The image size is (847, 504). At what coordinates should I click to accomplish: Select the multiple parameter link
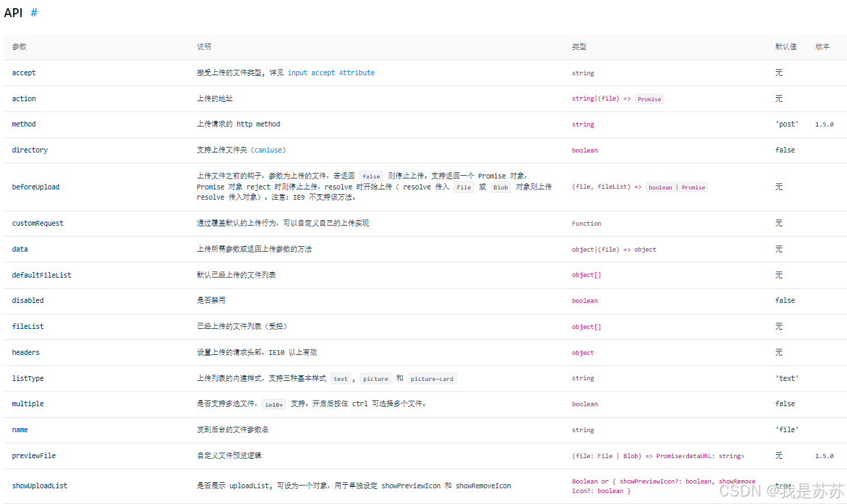(x=28, y=403)
